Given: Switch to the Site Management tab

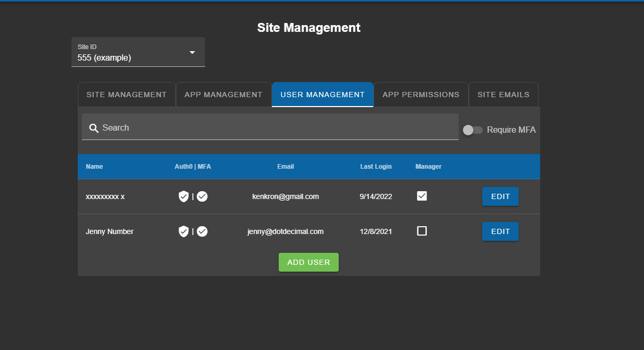Looking at the screenshot, I should tap(126, 95).
